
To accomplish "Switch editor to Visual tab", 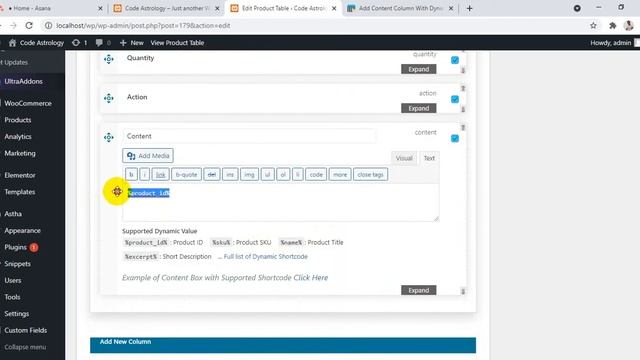I will [404, 158].
